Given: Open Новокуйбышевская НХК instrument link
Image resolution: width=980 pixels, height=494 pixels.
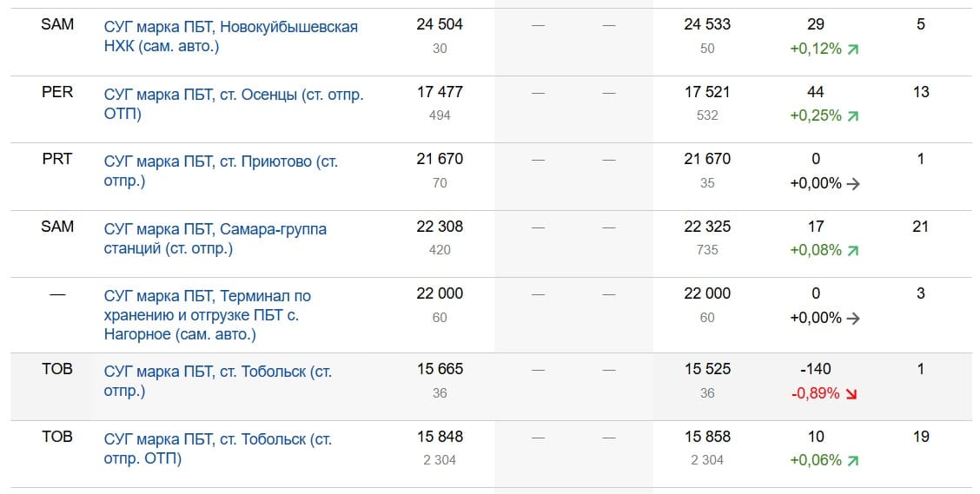Looking at the screenshot, I should pos(230,36).
